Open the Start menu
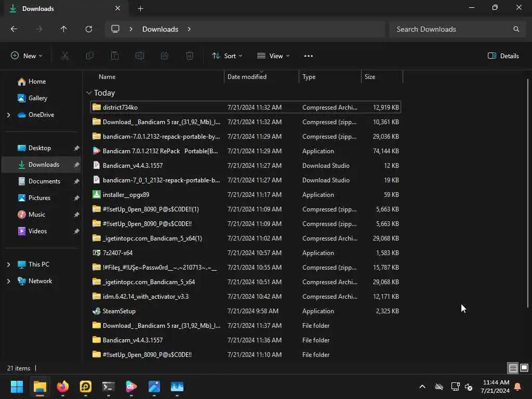Viewport: 532px width, 399px height. pos(17,387)
